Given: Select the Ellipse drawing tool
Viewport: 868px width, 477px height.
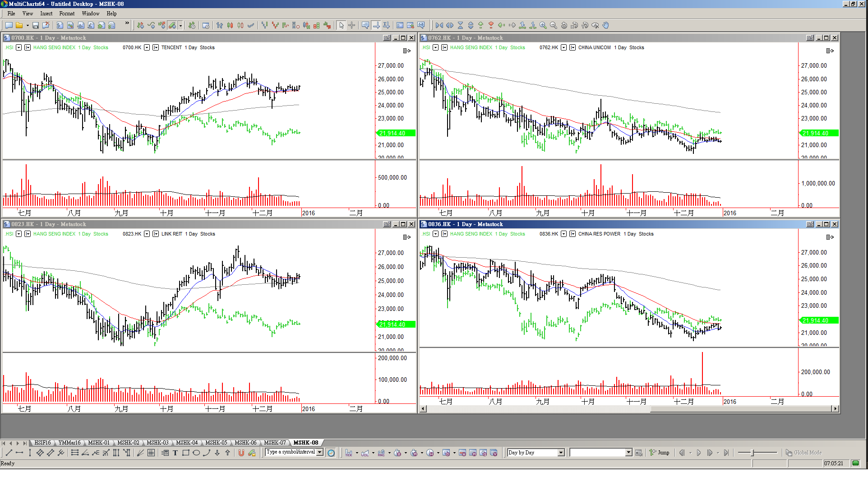Looking at the screenshot, I should click(x=196, y=453).
